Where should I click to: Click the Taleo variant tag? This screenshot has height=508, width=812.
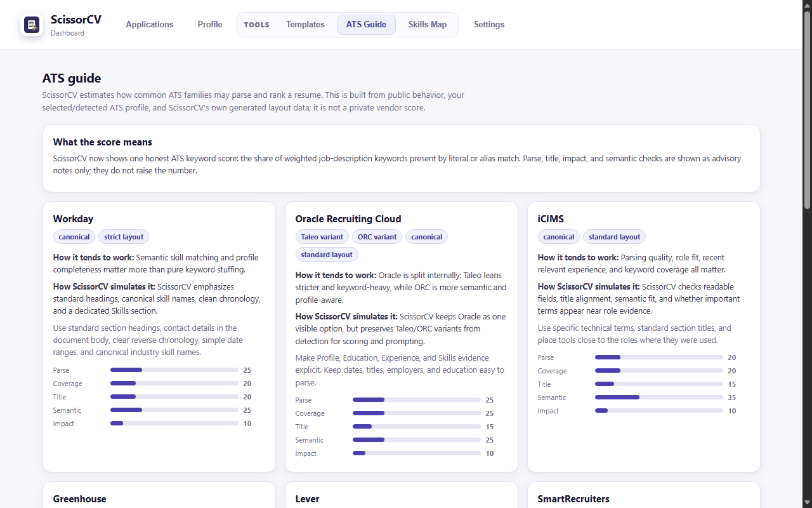pyautogui.click(x=322, y=237)
